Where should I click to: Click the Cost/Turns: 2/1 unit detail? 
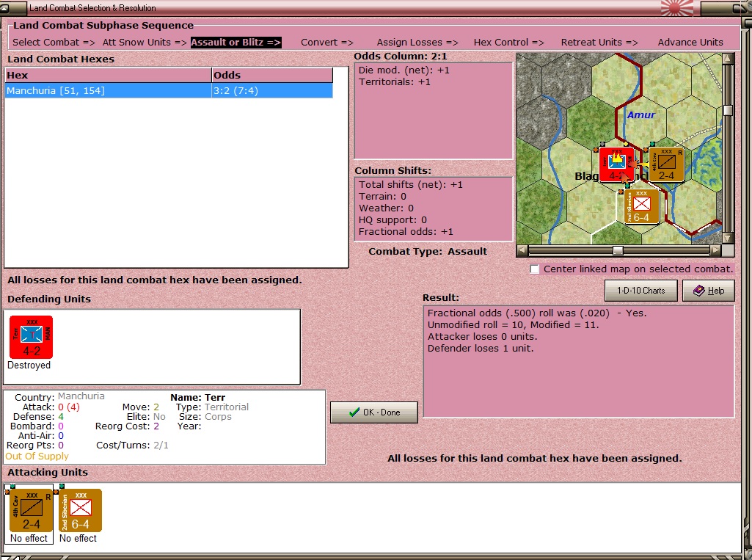[x=132, y=446]
